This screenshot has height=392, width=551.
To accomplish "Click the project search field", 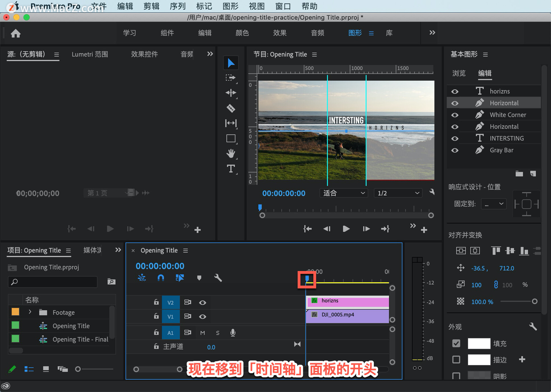I will coord(53,282).
